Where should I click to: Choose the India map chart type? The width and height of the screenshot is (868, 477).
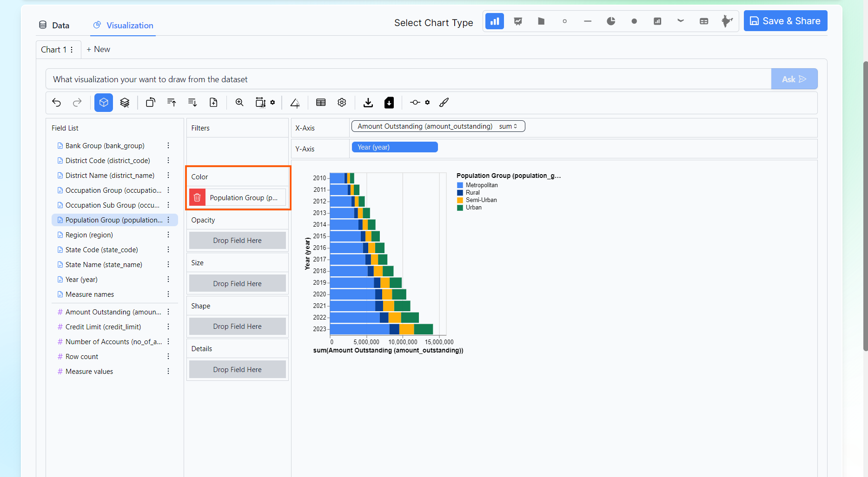pos(727,21)
